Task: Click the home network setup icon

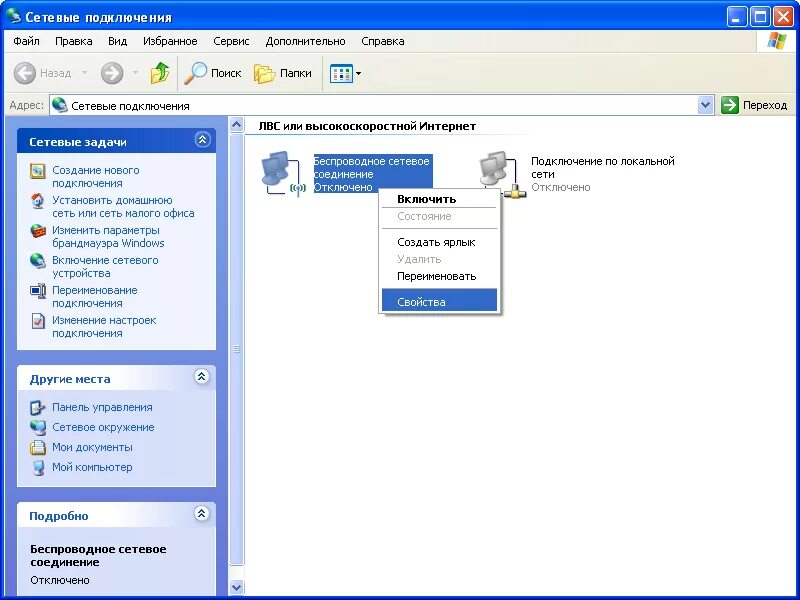Action: pyautogui.click(x=38, y=201)
